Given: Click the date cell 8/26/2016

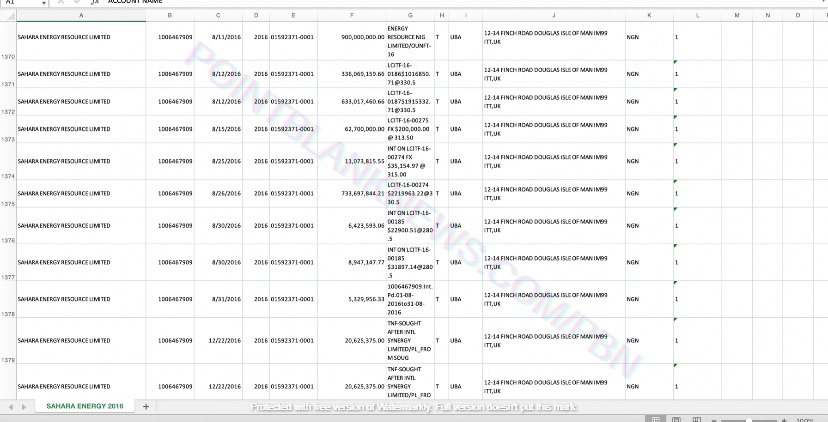Looking at the screenshot, I should (218, 193).
